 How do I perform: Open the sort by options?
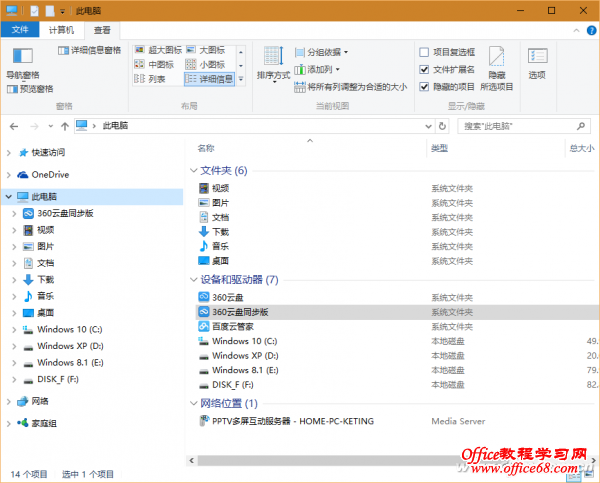[273, 64]
